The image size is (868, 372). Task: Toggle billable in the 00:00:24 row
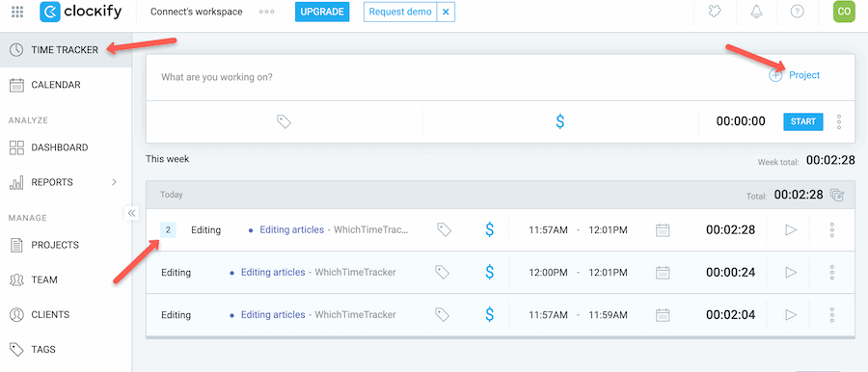(489, 272)
